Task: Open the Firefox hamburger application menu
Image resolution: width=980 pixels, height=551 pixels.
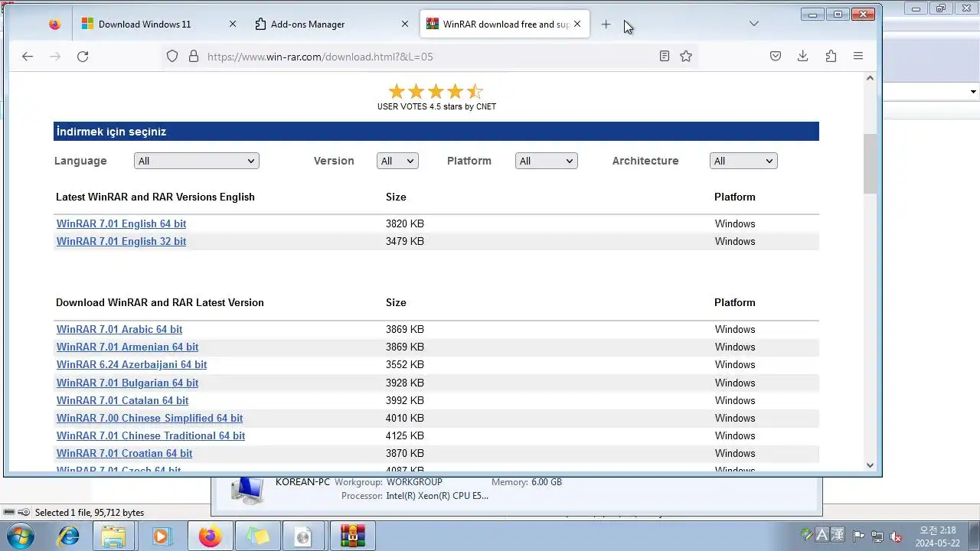Action: click(858, 56)
